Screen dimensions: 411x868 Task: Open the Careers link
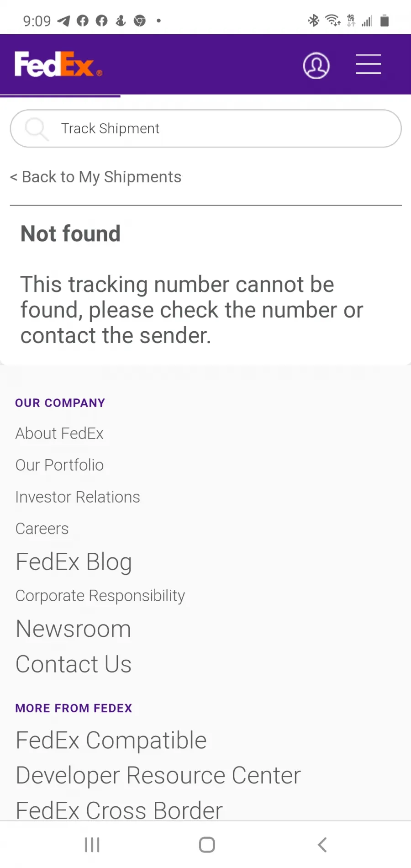42,529
